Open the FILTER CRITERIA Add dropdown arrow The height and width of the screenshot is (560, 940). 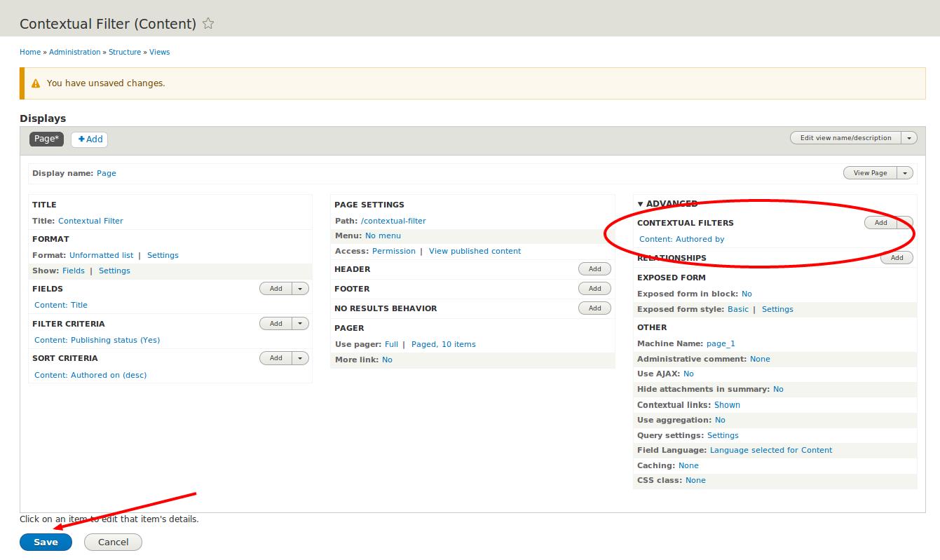(299, 323)
